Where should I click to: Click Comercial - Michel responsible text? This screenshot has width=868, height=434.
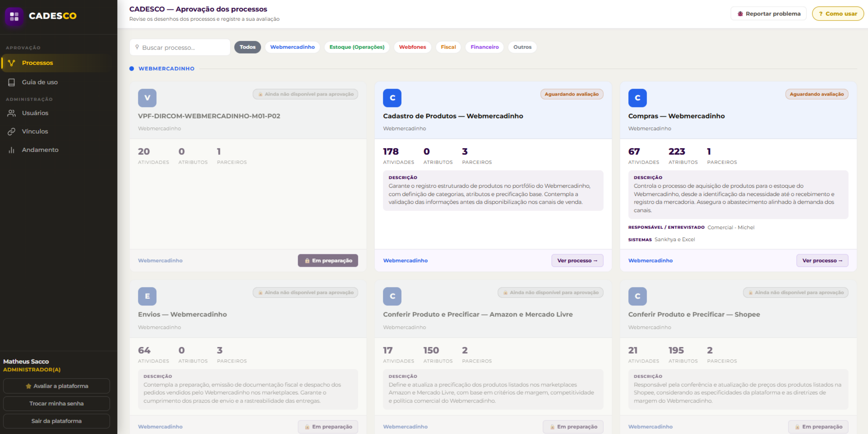730,228
